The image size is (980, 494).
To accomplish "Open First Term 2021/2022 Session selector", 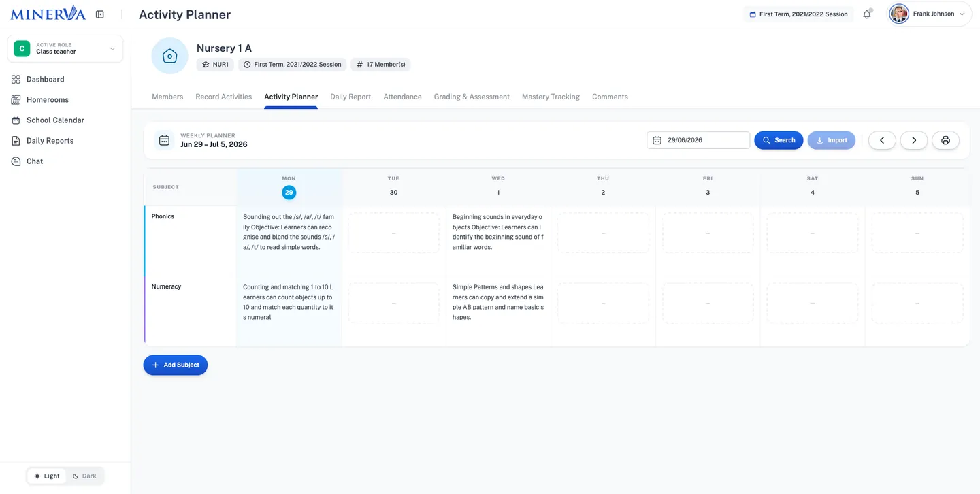I will coord(798,14).
